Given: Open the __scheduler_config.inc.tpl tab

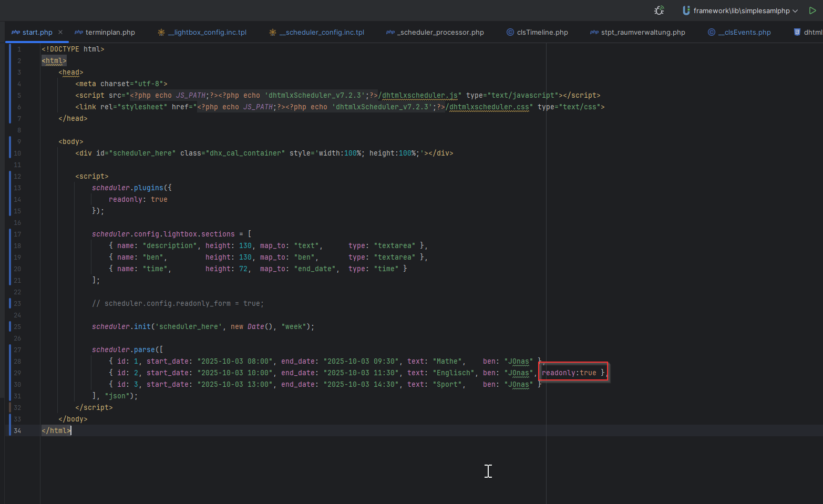Looking at the screenshot, I should (x=321, y=33).
